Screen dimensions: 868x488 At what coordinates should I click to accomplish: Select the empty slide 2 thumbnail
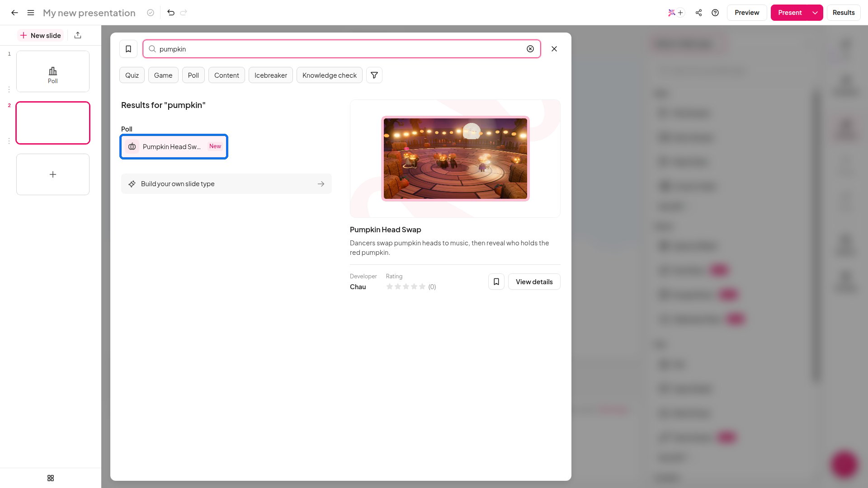click(x=53, y=123)
